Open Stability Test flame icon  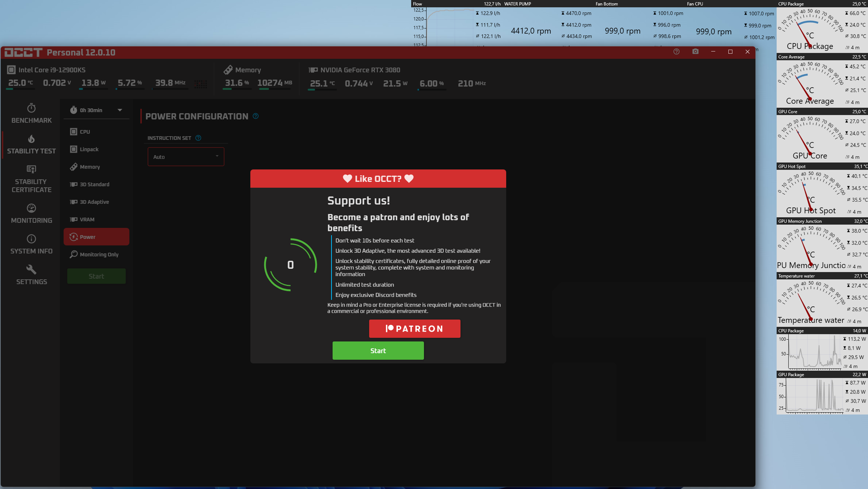(31, 139)
